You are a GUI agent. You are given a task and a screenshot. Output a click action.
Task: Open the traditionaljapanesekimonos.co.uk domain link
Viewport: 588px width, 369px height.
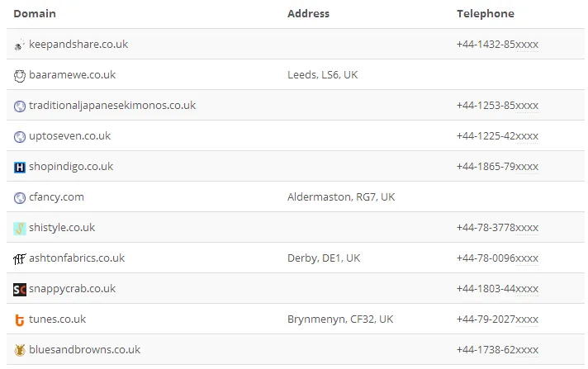[112, 106]
